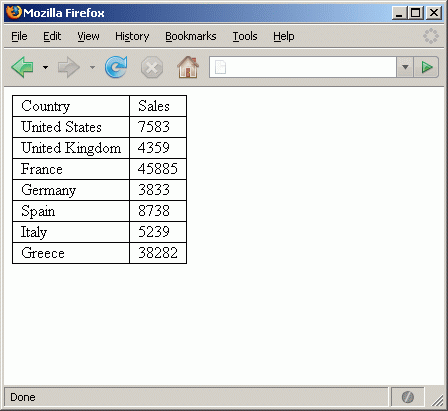The image size is (448, 411).
Task: Click the green Go arrow button
Action: click(426, 67)
